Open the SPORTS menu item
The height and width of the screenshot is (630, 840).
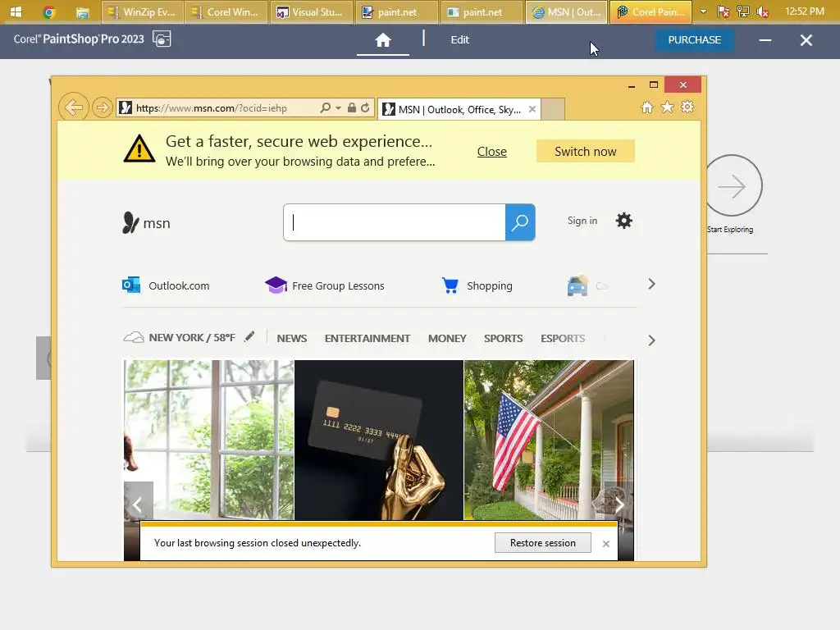[503, 339]
